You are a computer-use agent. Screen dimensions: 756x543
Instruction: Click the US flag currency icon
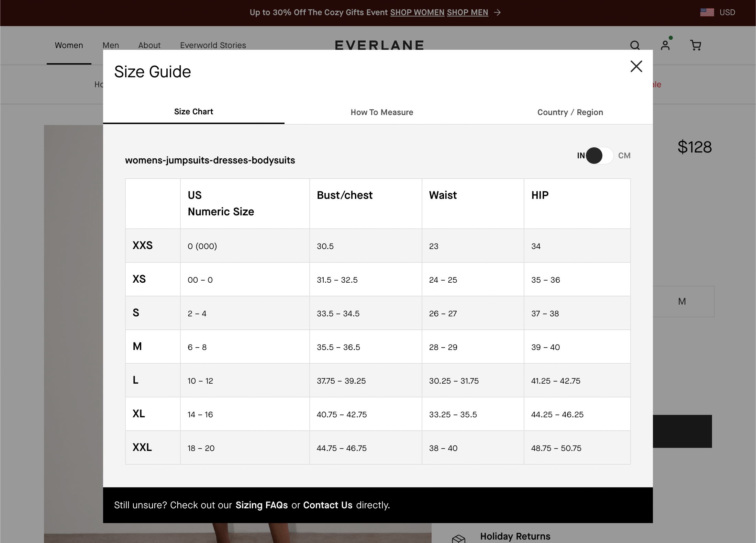tap(707, 12)
